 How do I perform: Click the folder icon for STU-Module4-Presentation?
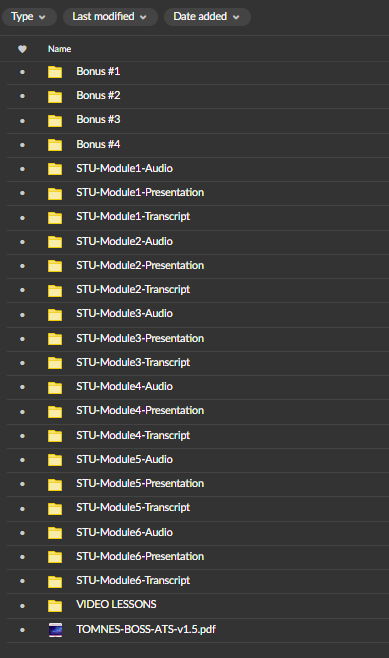[55, 412]
